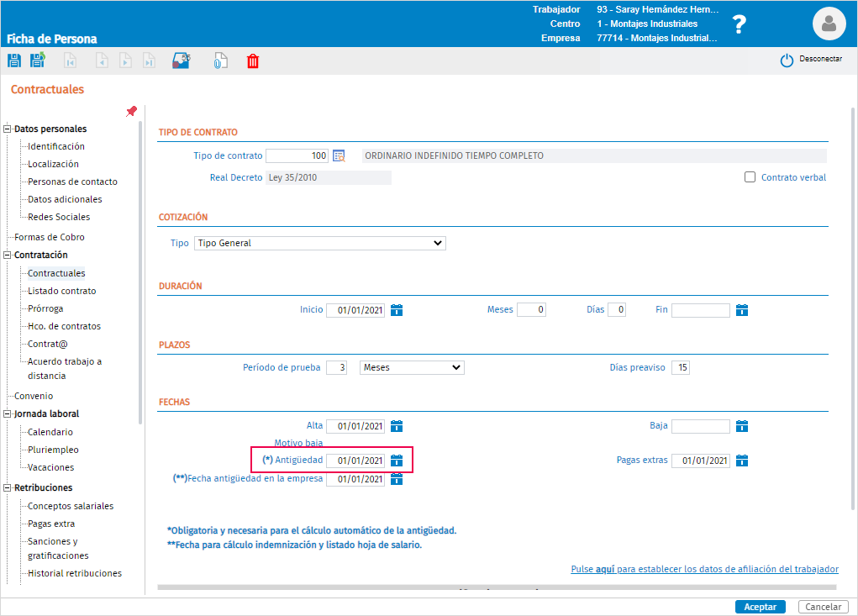The height and width of the screenshot is (616, 858).
Task: Open help with the question mark icon
Action: tap(740, 24)
